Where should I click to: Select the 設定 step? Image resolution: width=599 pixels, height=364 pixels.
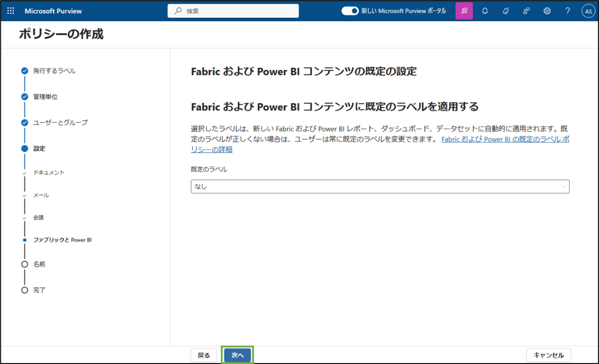39,149
